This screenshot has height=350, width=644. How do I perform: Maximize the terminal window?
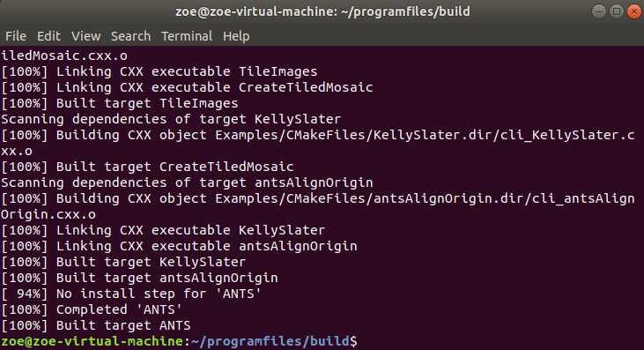point(616,11)
